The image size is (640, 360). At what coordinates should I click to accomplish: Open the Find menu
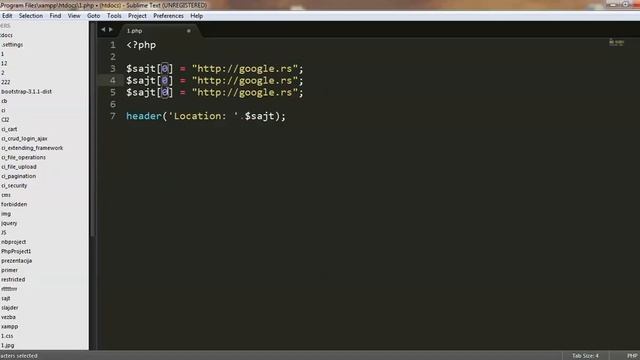(x=55, y=16)
